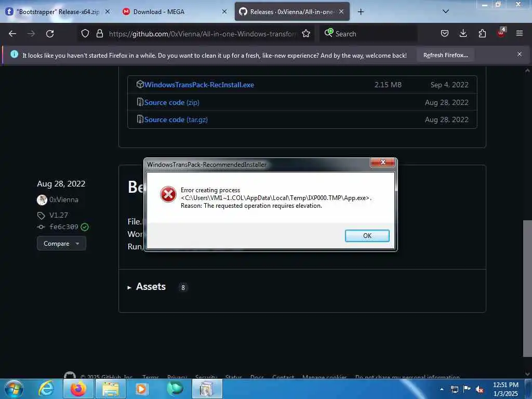This screenshot has width=532, height=399.
Task: Open the extensions puzzle icon
Action: tap(482, 34)
